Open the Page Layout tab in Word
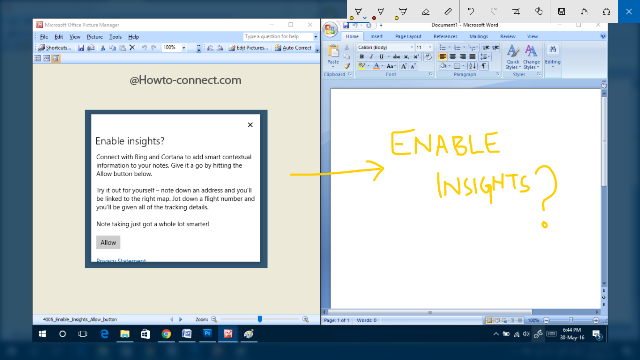The height and width of the screenshot is (360, 640). 408,36
